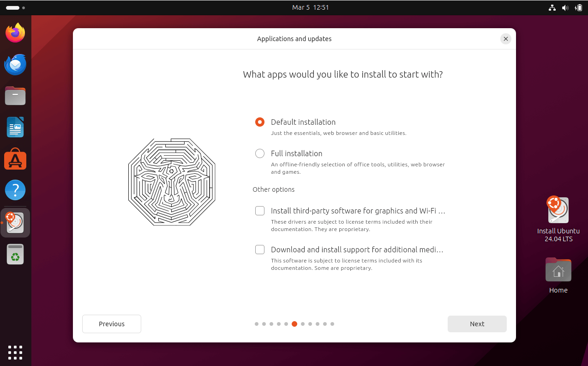The width and height of the screenshot is (588, 366).
Task: Click the highlighted page progress dot
Action: [x=294, y=324]
